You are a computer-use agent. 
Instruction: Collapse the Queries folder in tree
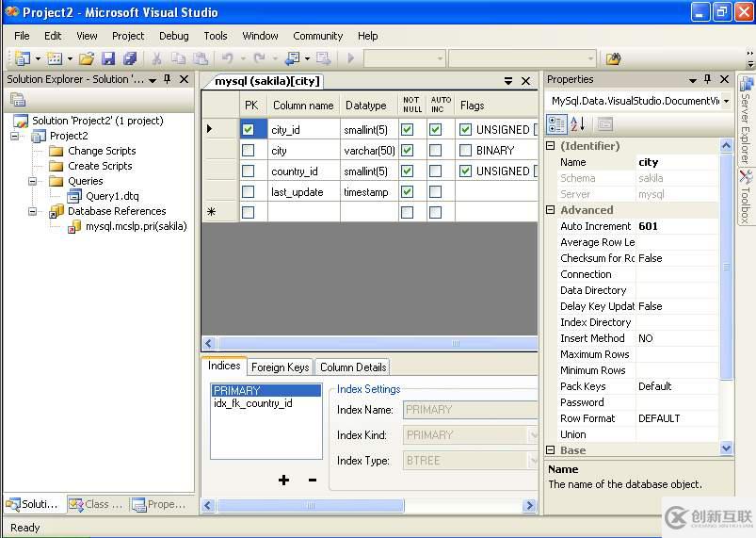[x=33, y=181]
